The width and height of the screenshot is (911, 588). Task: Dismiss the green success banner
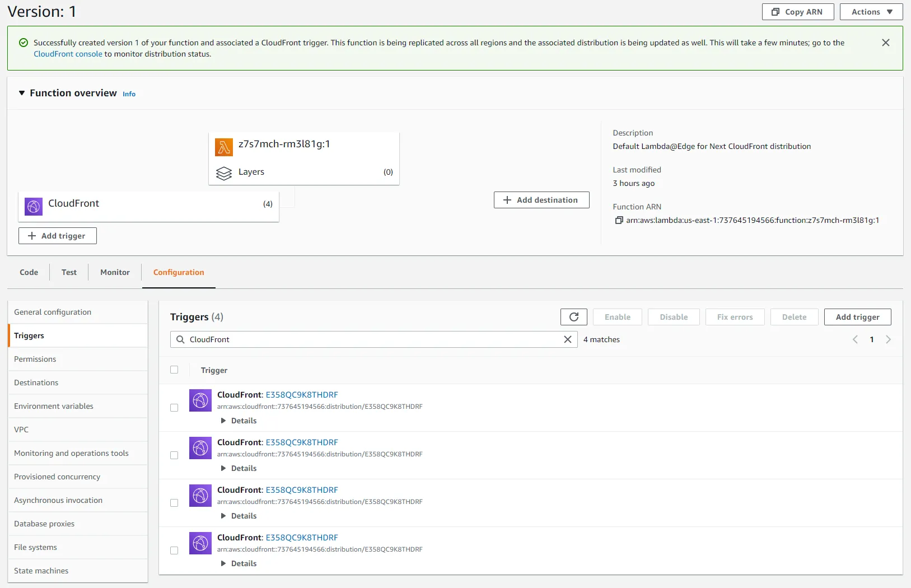pyautogui.click(x=886, y=43)
